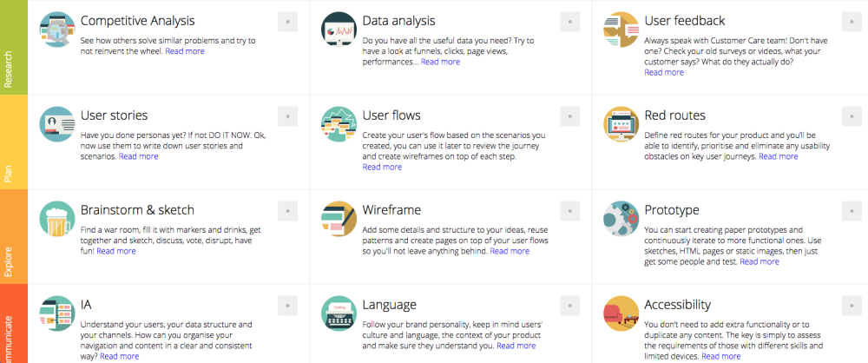Check the toggle box for Accessibility
Screen dimensions: 868x363
click(852, 306)
